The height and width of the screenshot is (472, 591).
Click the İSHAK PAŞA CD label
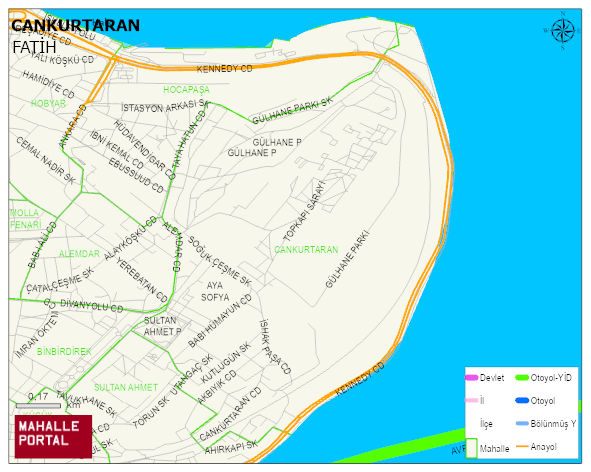click(x=275, y=346)
